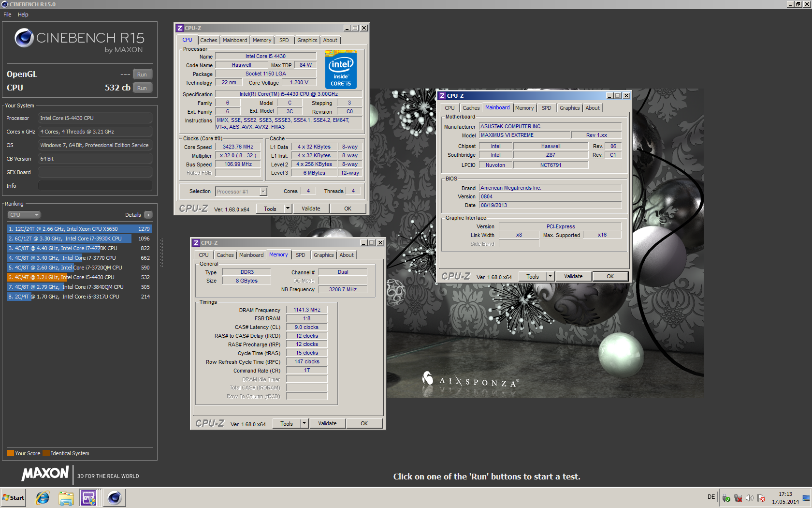This screenshot has width=812, height=508.
Task: Open the File menu in Cinebench
Action: pos(7,15)
